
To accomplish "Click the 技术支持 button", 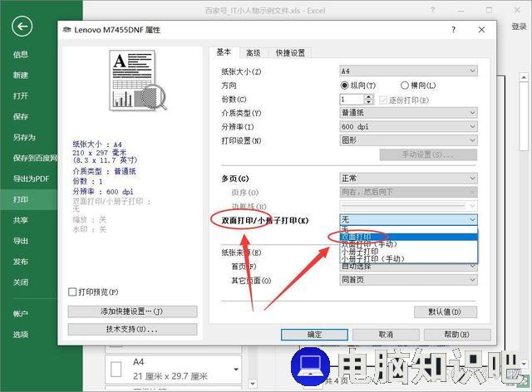I will [132, 329].
